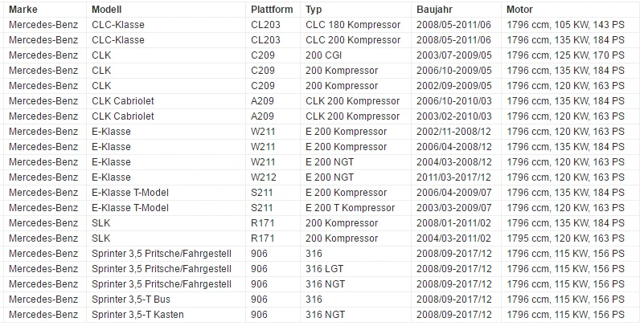Select the 1795 ccm, 120 KW motor cell
This screenshot has width=644, height=326.
tap(570, 238)
